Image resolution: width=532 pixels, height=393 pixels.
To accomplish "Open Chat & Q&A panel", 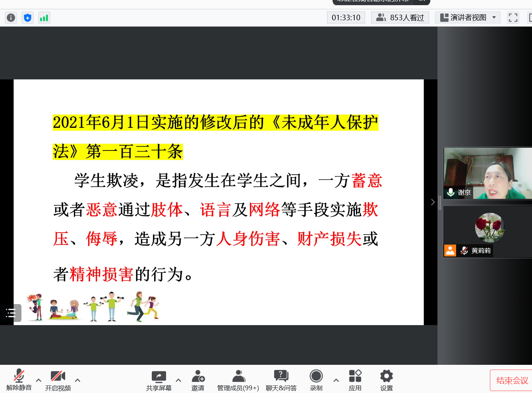I will pyautogui.click(x=281, y=380).
